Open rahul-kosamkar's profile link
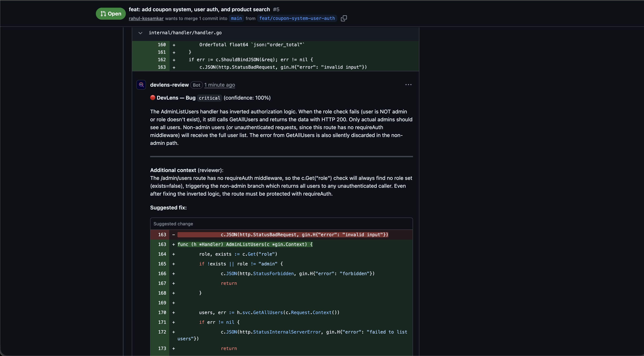644x356 pixels. (146, 18)
